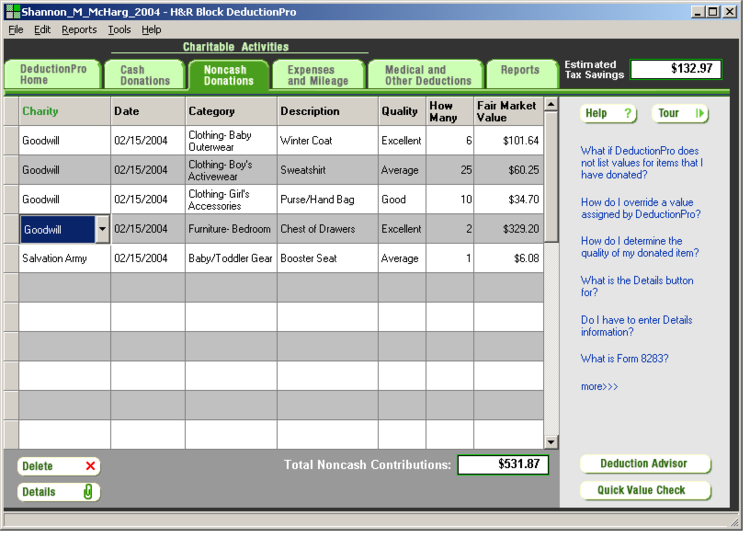The width and height of the screenshot is (750, 538).
Task: Click the Date column header
Action: coord(148,111)
